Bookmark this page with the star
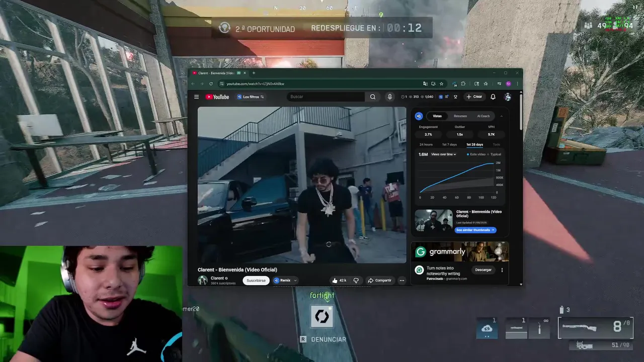644x362 pixels. (441, 84)
